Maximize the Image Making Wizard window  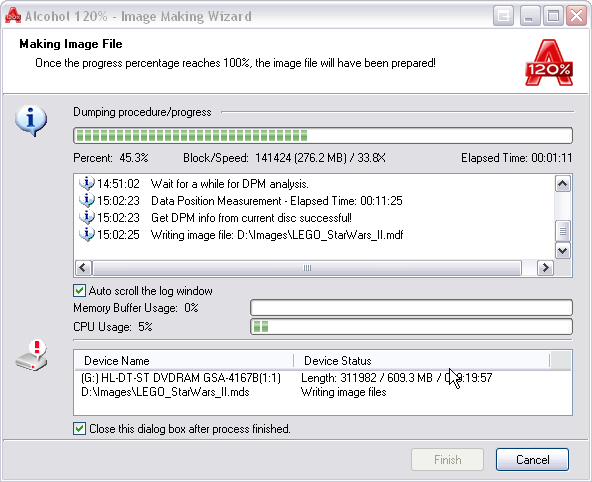pyautogui.click(x=553, y=16)
